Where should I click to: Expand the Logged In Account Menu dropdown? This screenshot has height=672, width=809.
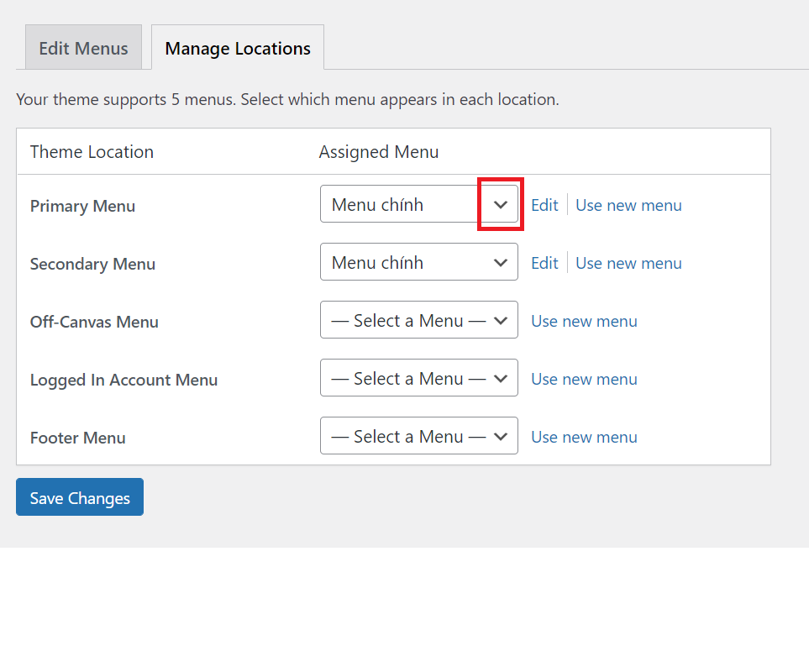[x=418, y=378]
